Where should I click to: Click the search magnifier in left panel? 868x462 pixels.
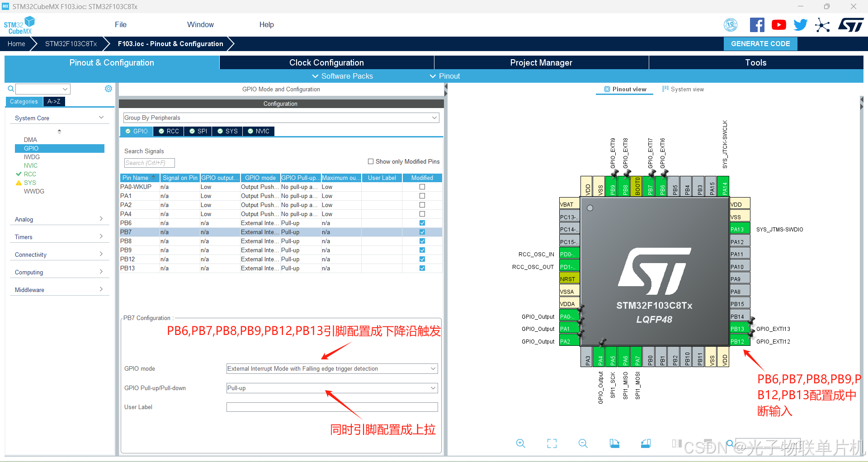11,89
